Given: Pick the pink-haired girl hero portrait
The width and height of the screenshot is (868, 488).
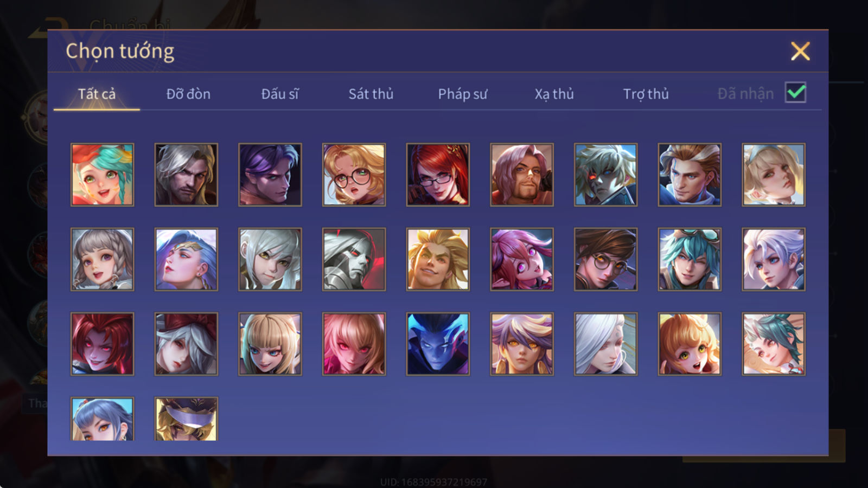Looking at the screenshot, I should 522,259.
